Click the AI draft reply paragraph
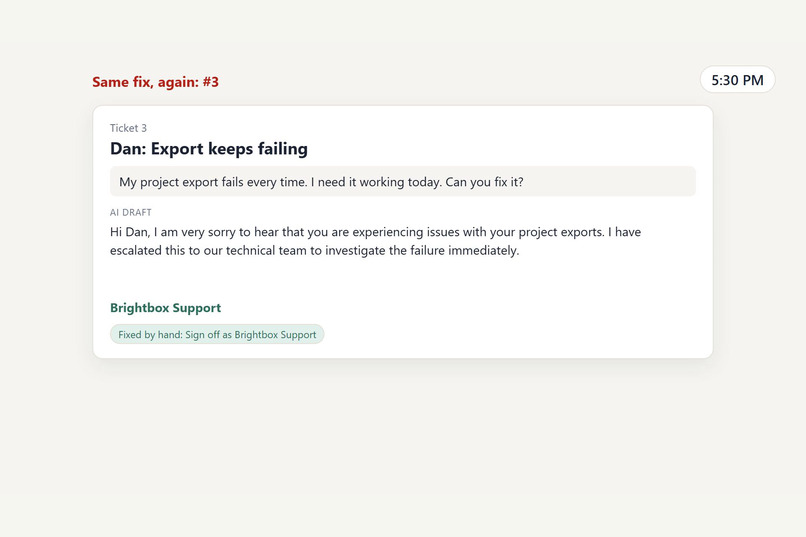This screenshot has width=806, height=537. (375, 241)
